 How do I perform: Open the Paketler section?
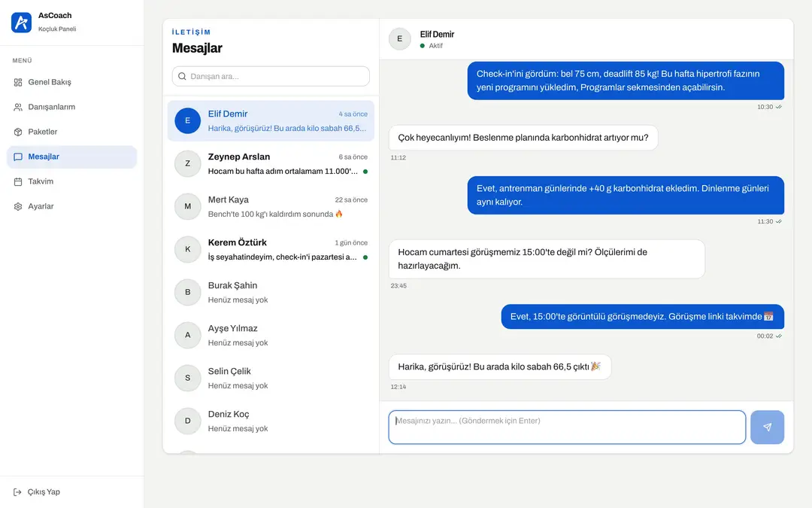click(72, 132)
